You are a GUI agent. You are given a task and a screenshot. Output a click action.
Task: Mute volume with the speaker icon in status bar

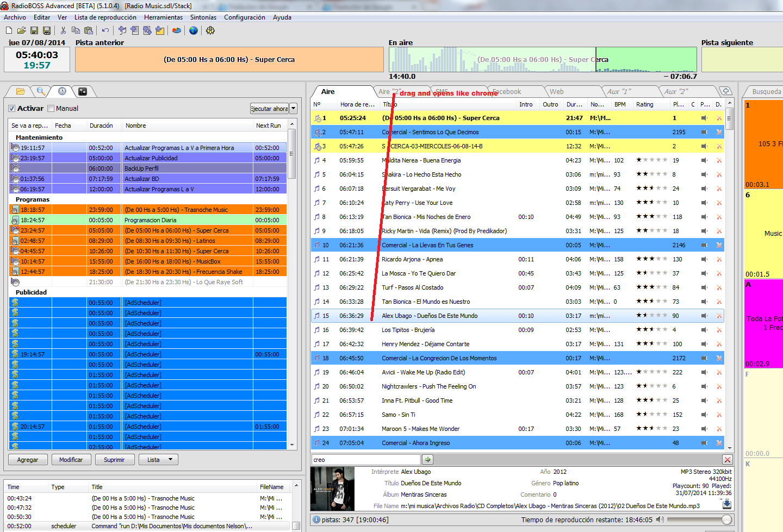[660, 520]
